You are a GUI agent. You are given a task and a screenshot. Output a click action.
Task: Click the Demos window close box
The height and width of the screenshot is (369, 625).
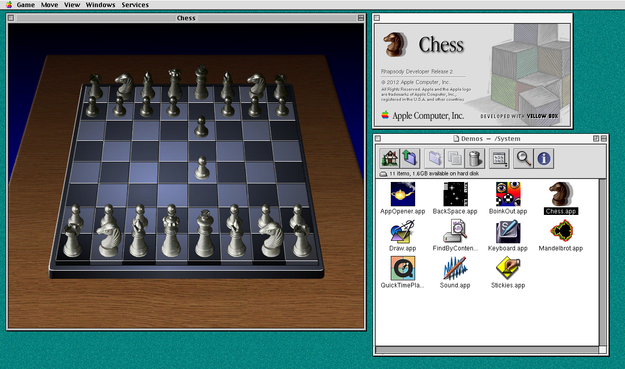(378, 139)
